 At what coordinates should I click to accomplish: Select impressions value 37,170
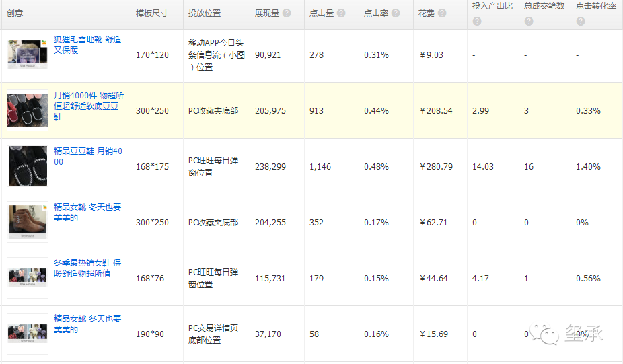coord(268,334)
